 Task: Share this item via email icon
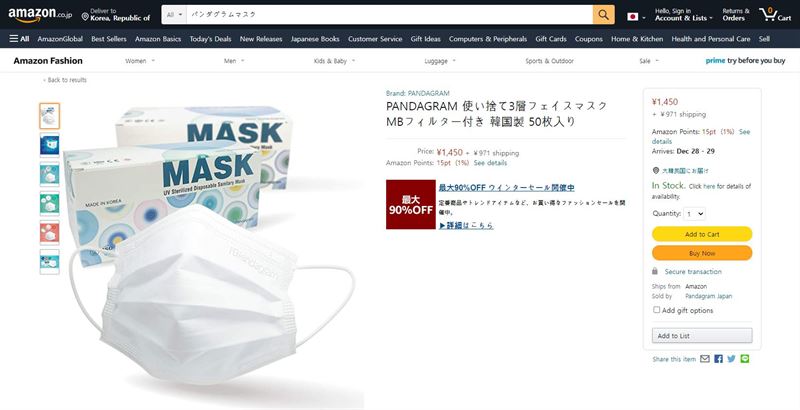click(705, 359)
